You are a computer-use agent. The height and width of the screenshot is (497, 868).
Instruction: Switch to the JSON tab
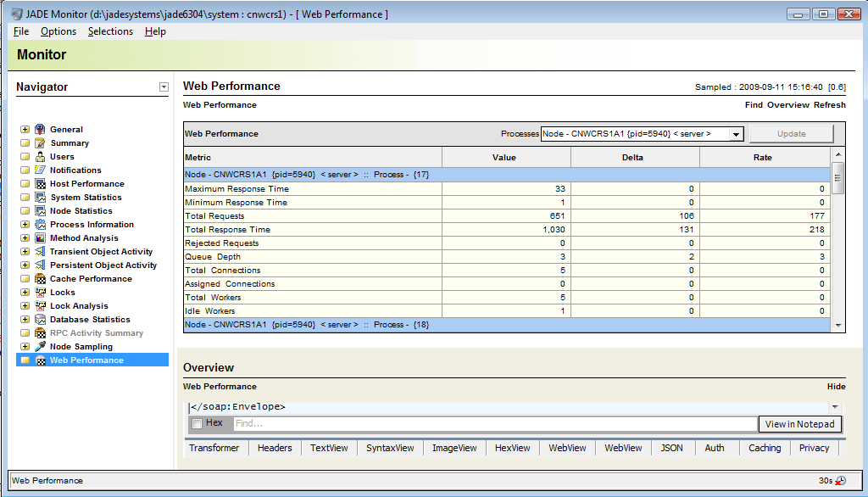point(671,448)
